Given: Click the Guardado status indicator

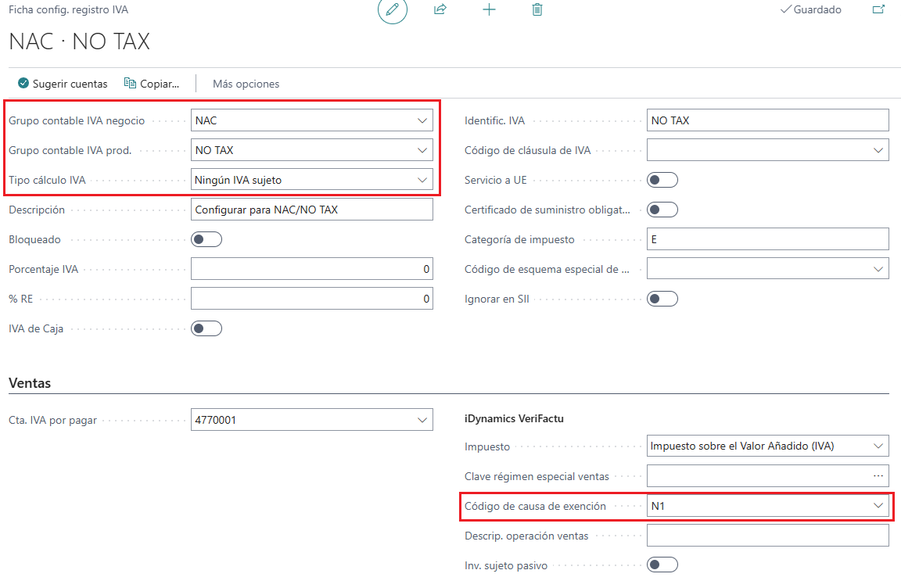Looking at the screenshot, I should (x=811, y=10).
